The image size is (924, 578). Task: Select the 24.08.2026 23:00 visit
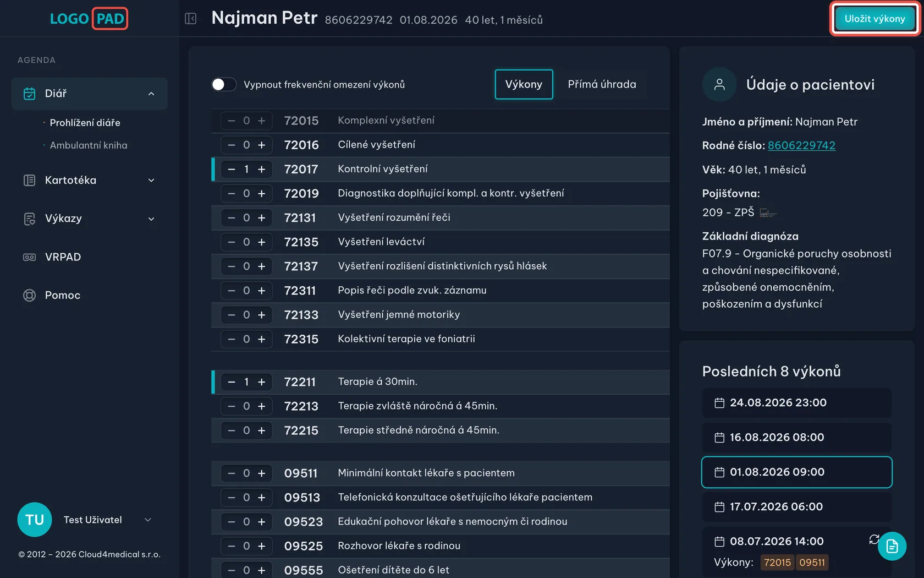click(x=797, y=403)
